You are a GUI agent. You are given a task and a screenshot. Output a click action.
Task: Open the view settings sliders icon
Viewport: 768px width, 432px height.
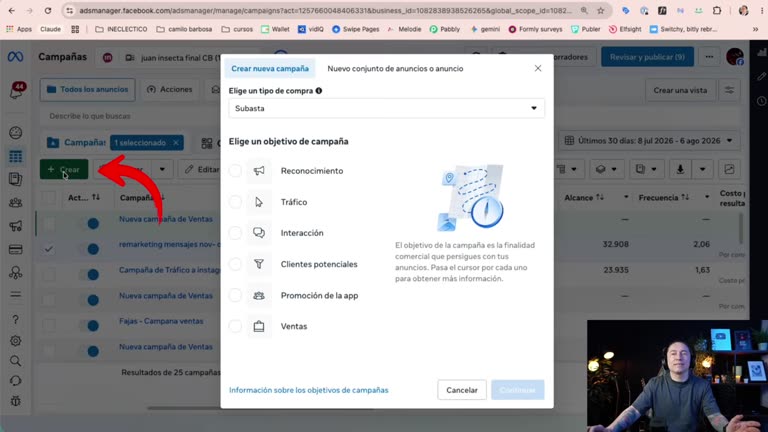729,90
